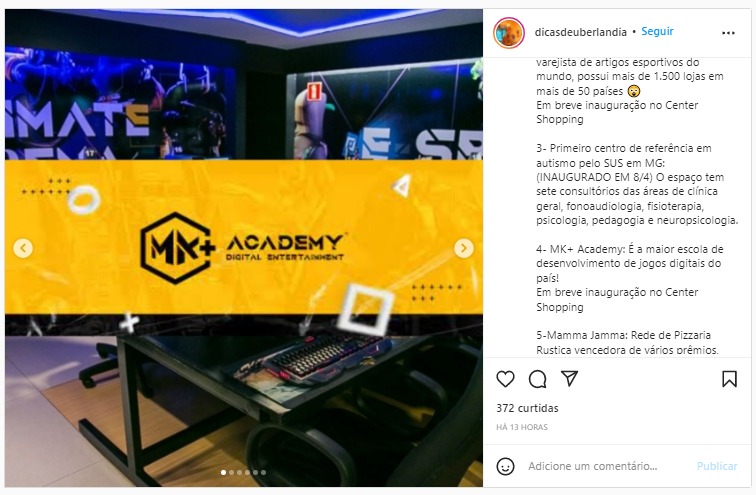Select the last carousel indicator dot
756x495 pixels.
pos(263,472)
